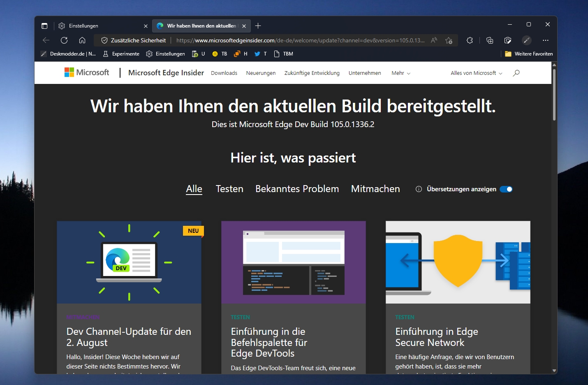Image resolution: width=588 pixels, height=385 pixels.
Task: Open the profile avatar icon
Action: [526, 40]
